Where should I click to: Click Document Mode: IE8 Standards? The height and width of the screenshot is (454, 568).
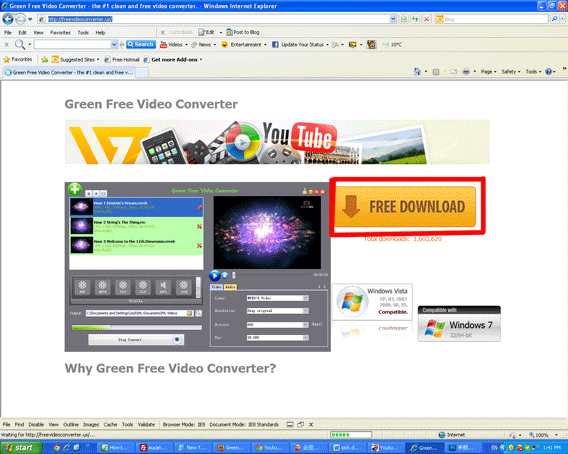click(244, 424)
